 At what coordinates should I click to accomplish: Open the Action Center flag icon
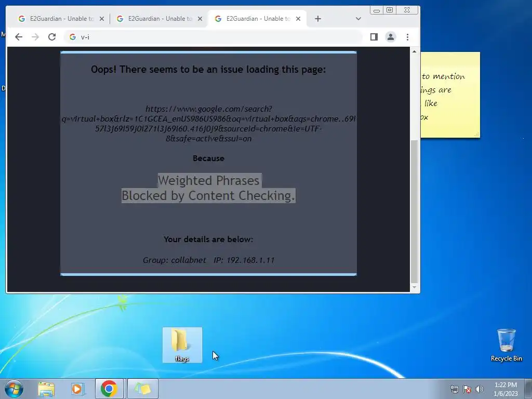467,389
